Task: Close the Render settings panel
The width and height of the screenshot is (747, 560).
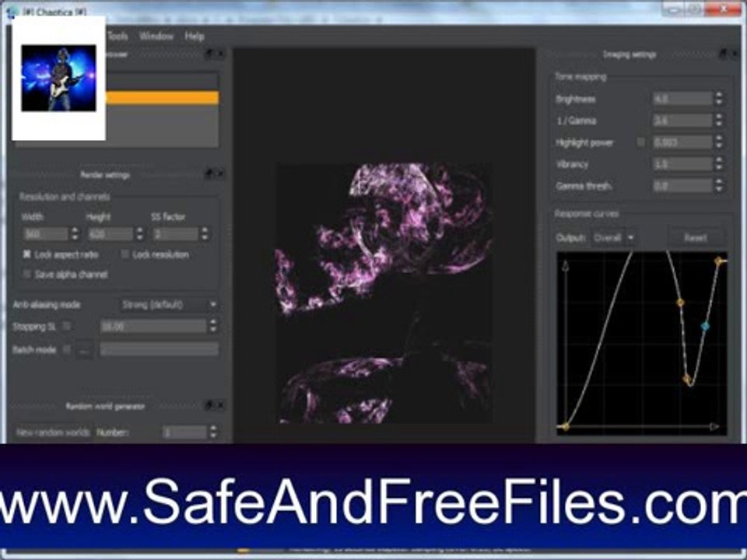Action: (220, 173)
